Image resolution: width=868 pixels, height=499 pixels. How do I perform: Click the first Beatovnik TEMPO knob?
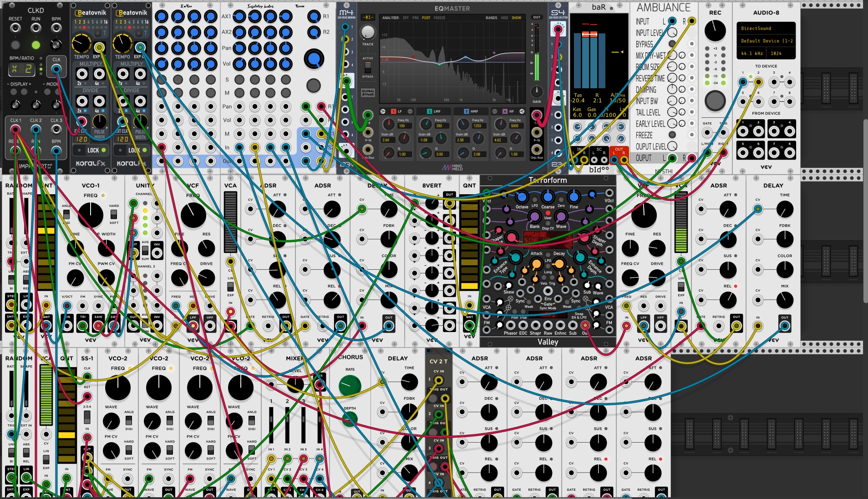(81, 44)
